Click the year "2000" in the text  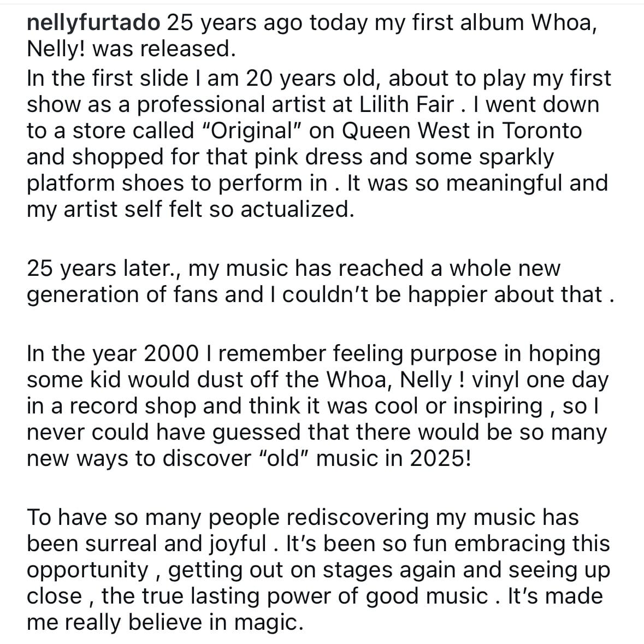[x=170, y=354]
